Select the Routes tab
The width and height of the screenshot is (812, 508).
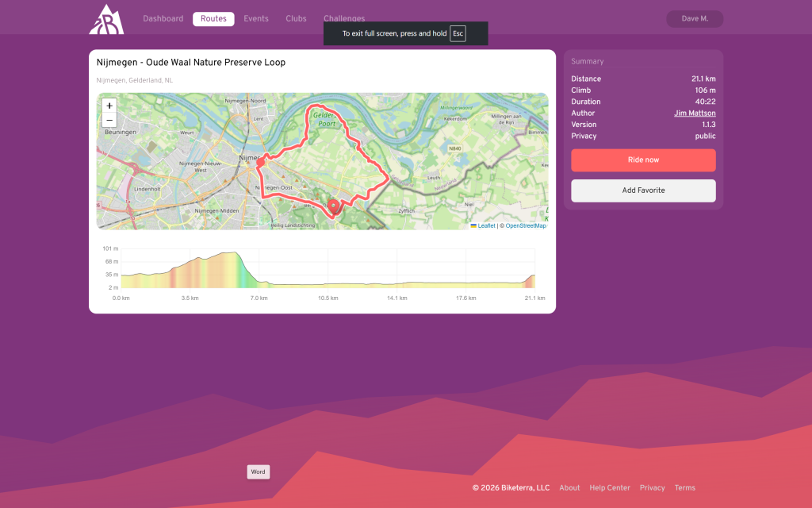(x=213, y=19)
